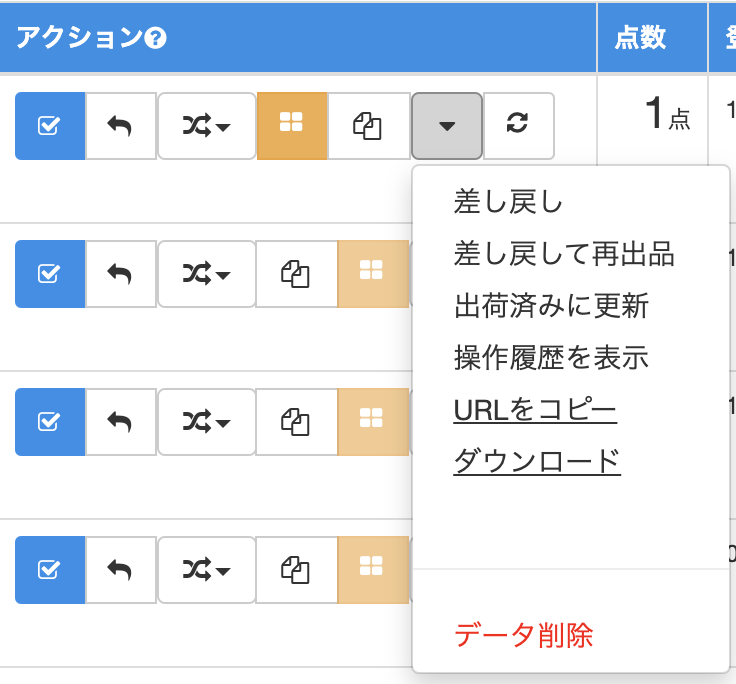
Task: Click the URLをコピー link
Action: click(535, 410)
